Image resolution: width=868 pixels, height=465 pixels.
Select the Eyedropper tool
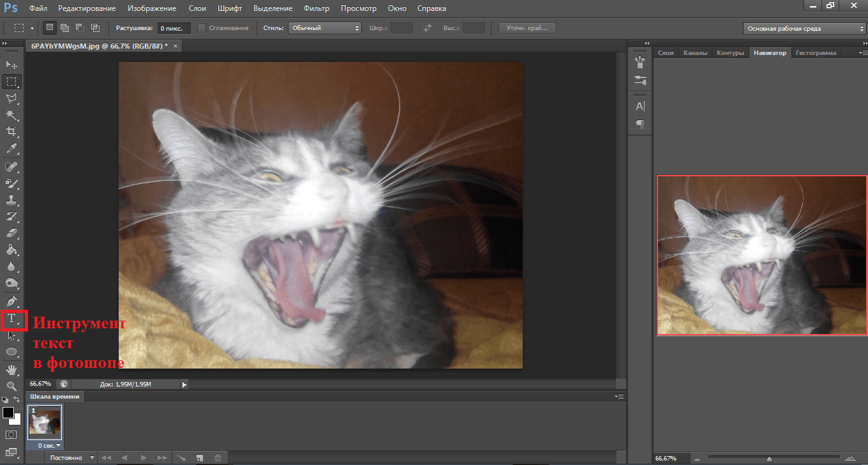point(11,148)
